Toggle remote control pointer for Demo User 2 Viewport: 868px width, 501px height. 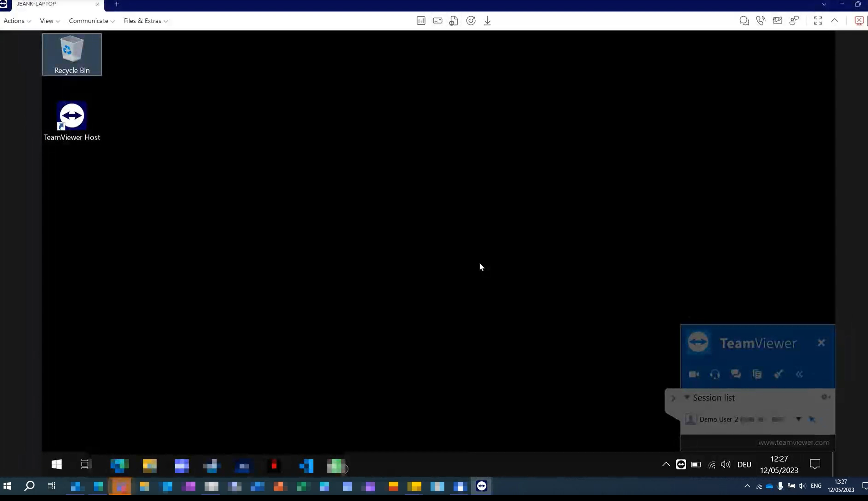point(812,419)
